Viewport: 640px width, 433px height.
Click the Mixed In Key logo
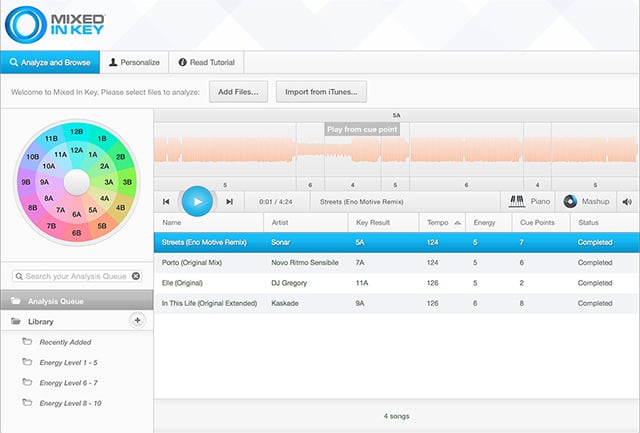[55, 24]
